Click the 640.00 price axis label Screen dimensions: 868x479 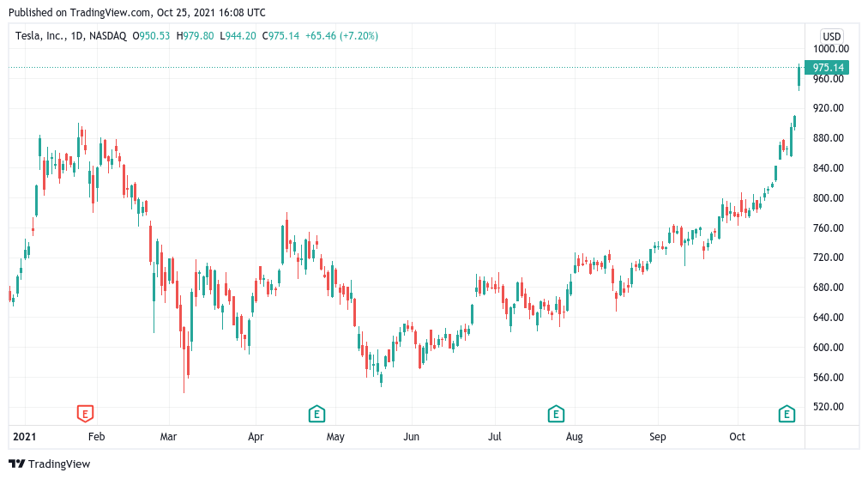click(x=829, y=318)
